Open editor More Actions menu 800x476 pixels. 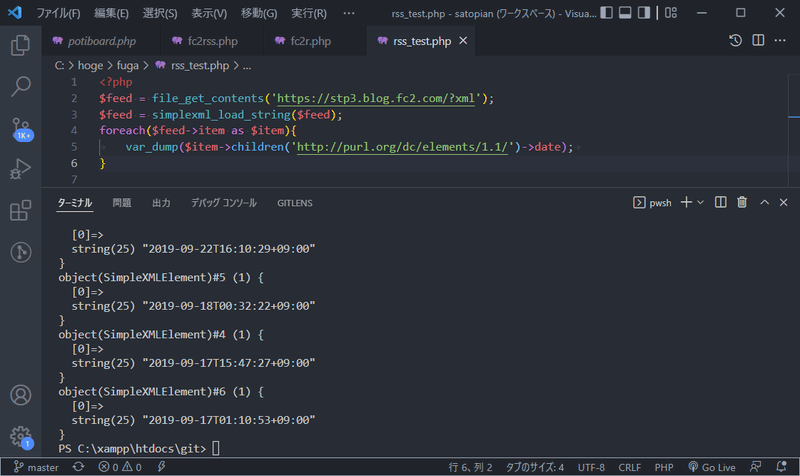pos(780,41)
